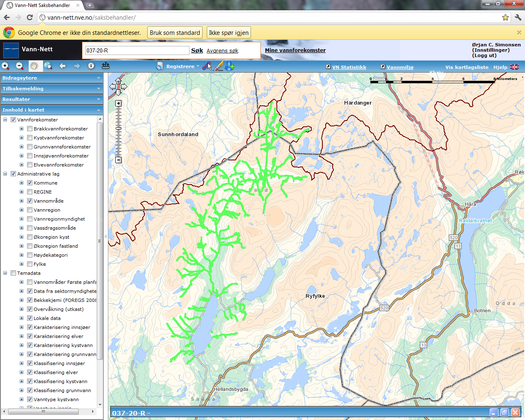Switch to Vann-Nett Saksbehandler browser tab
525x420 pixels.
pyautogui.click(x=43, y=5)
